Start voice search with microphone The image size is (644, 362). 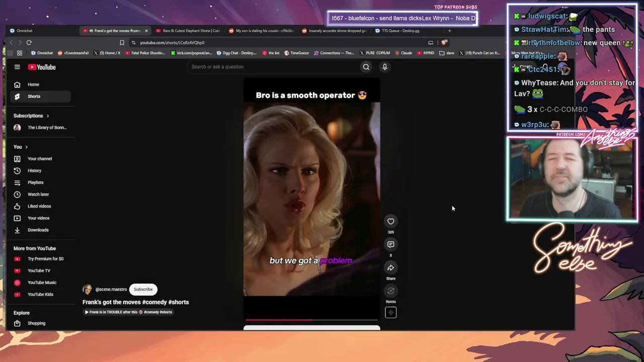pyautogui.click(x=385, y=67)
